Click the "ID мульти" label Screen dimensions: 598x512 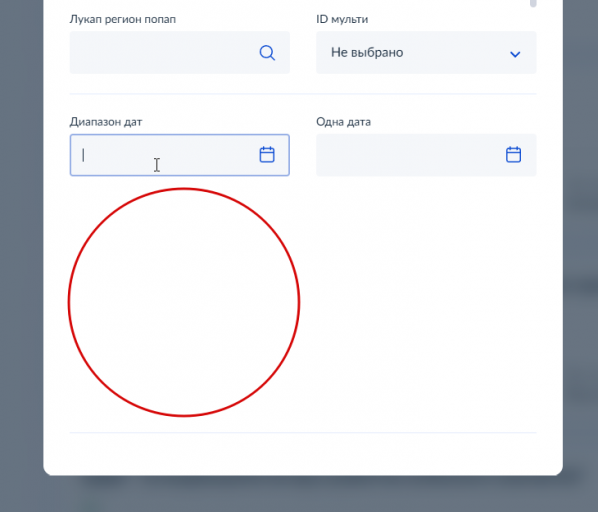click(342, 19)
